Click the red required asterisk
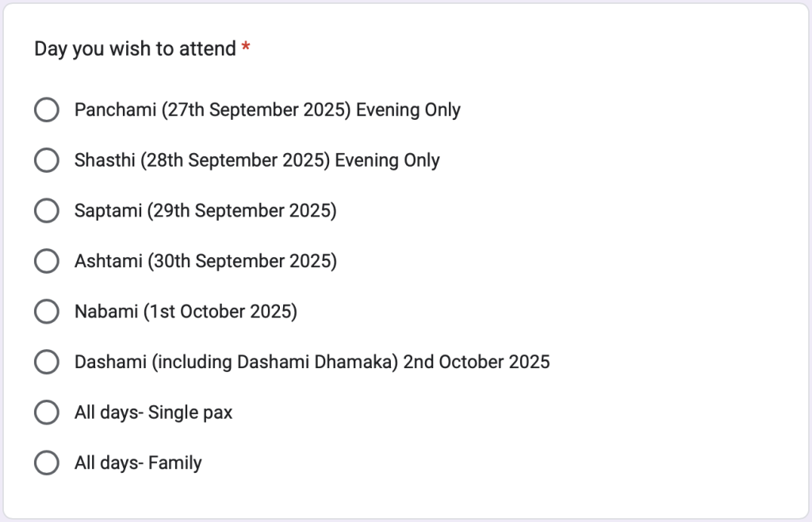 246,47
